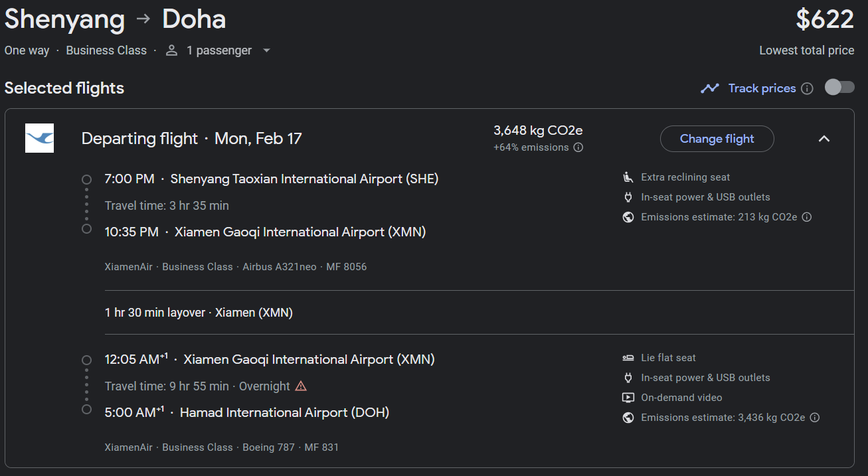868x476 pixels.
Task: Click the lie flat seat icon
Action: pyautogui.click(x=628, y=357)
